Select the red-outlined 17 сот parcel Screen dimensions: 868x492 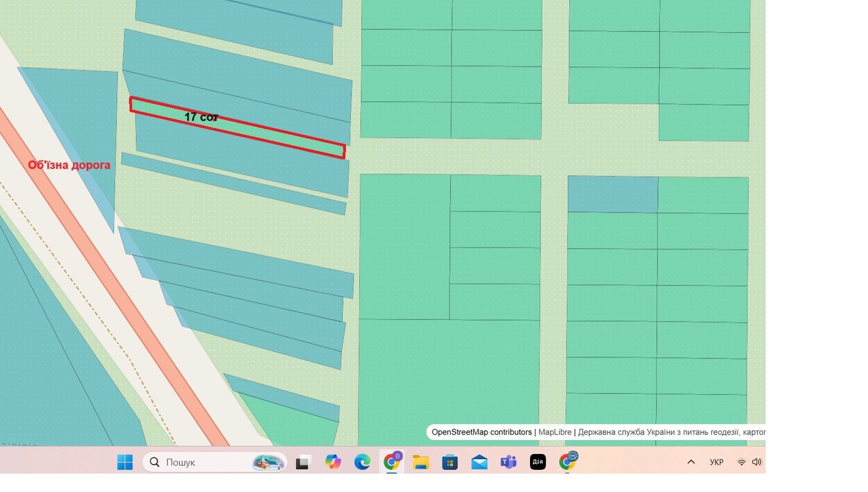pos(237,128)
